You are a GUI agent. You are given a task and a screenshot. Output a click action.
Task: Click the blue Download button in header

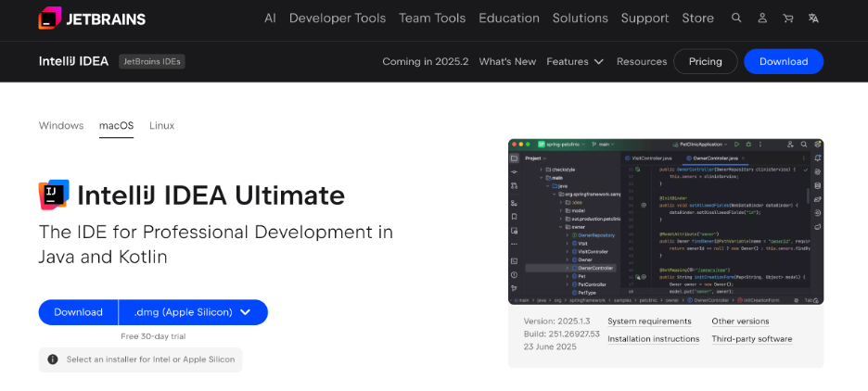click(783, 62)
